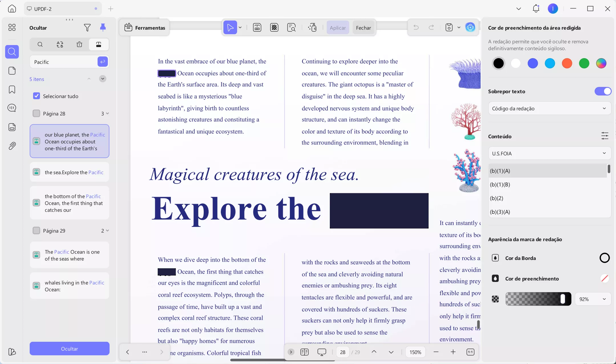Open the notifications bell

(x=536, y=9)
